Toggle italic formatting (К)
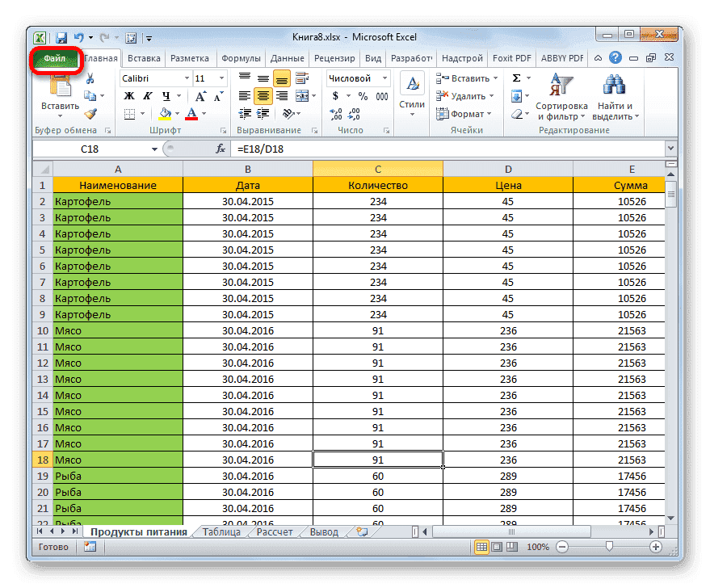The image size is (710, 588). pyautogui.click(x=148, y=94)
